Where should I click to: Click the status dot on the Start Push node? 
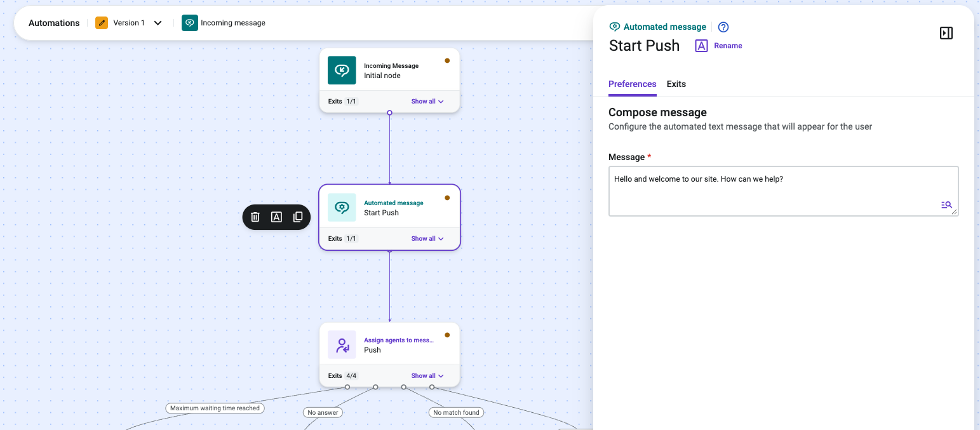[x=447, y=198]
